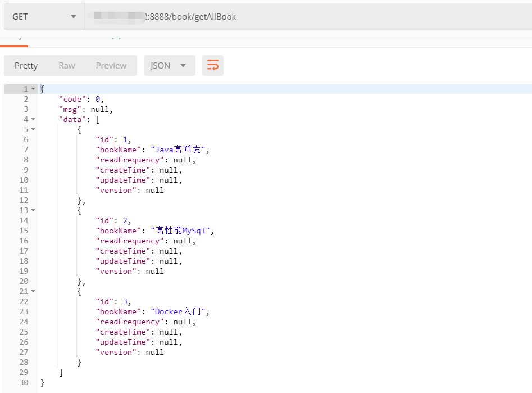The image size is (532, 393).
Task: Collapse the data array fold arrow
Action: point(33,120)
